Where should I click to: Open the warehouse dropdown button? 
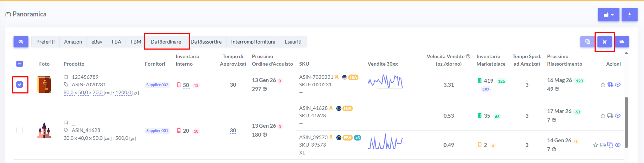click(608, 15)
